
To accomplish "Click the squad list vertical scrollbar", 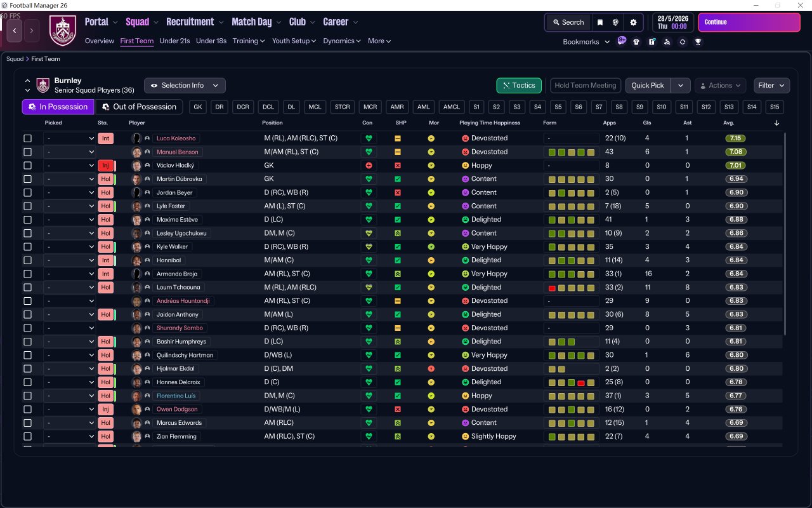I will click(x=785, y=234).
